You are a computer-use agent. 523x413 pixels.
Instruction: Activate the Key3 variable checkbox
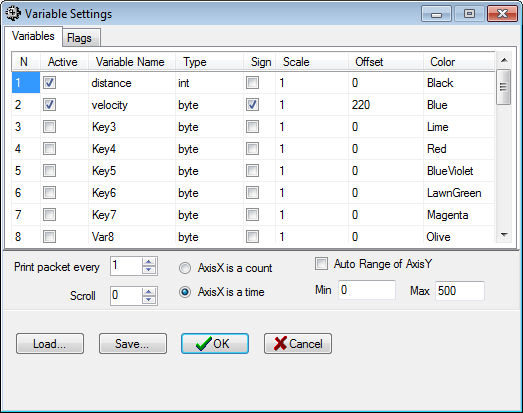tap(49, 127)
